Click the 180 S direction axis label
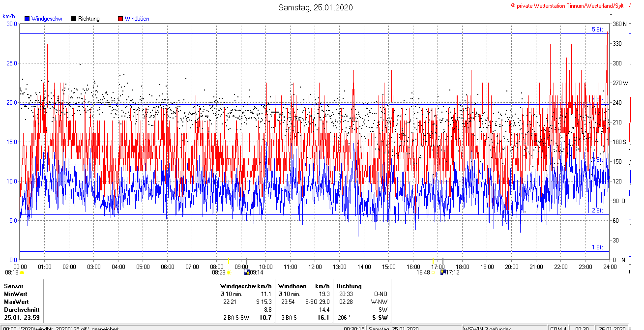The height and width of the screenshot is (330, 644). (x=619, y=142)
